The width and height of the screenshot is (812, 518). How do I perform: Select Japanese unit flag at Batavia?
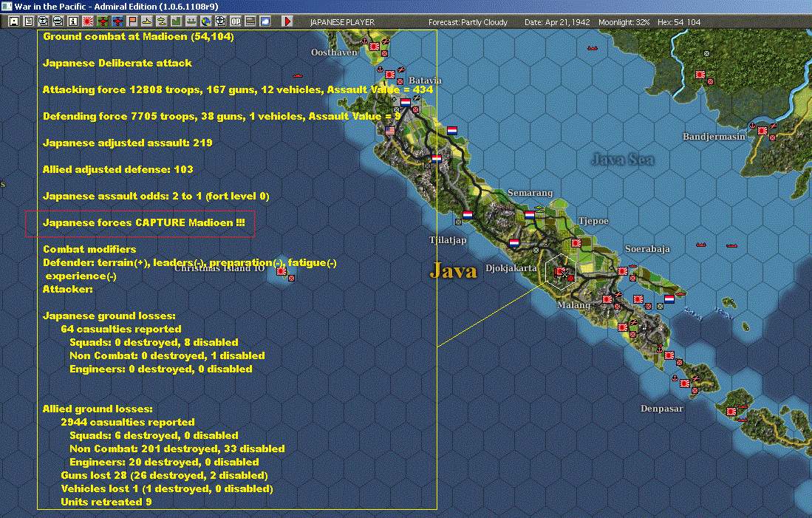(x=390, y=75)
